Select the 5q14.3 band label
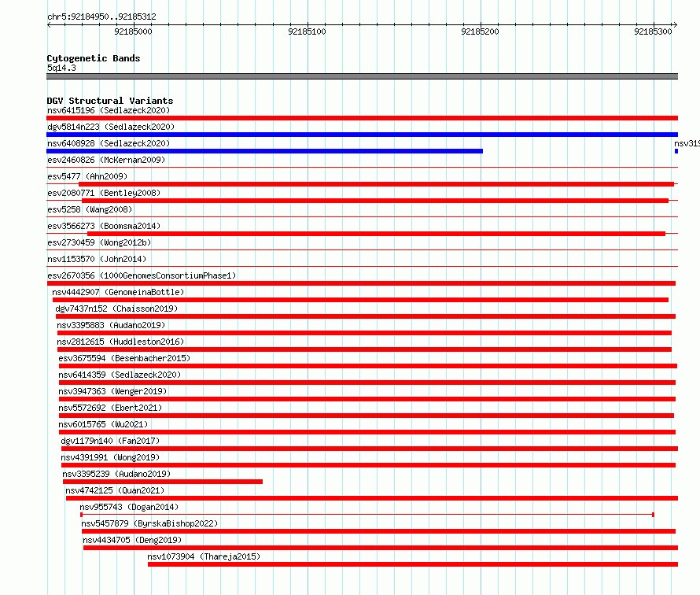This screenshot has width=700, height=595. click(x=61, y=68)
